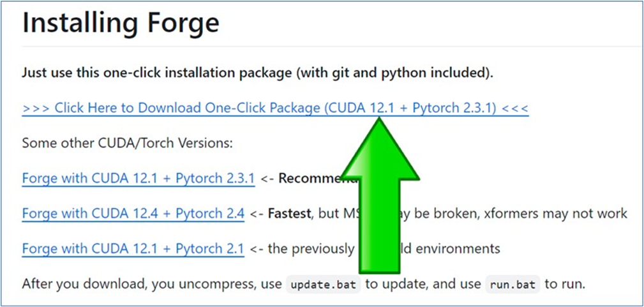Click the run.bat code snippet

[513, 284]
